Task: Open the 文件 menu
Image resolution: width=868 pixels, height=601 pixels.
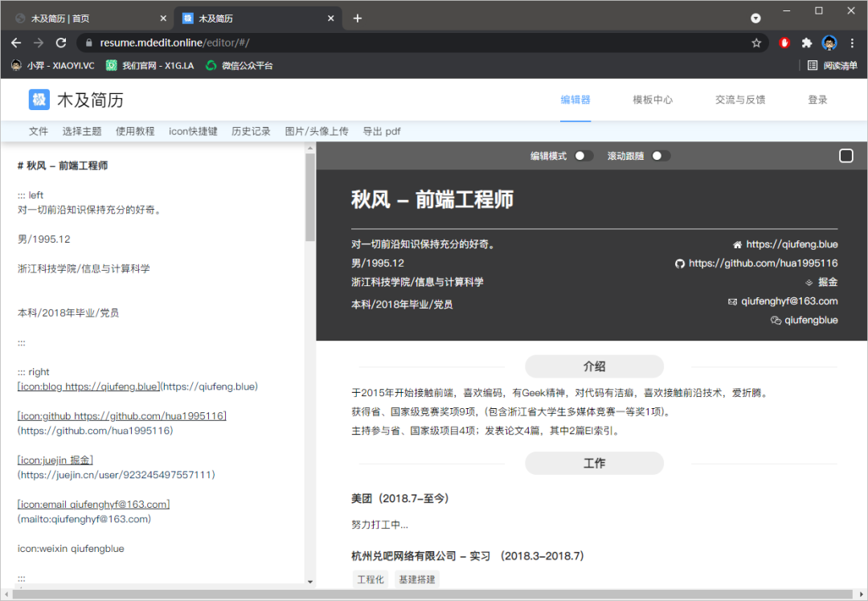Action: point(39,131)
